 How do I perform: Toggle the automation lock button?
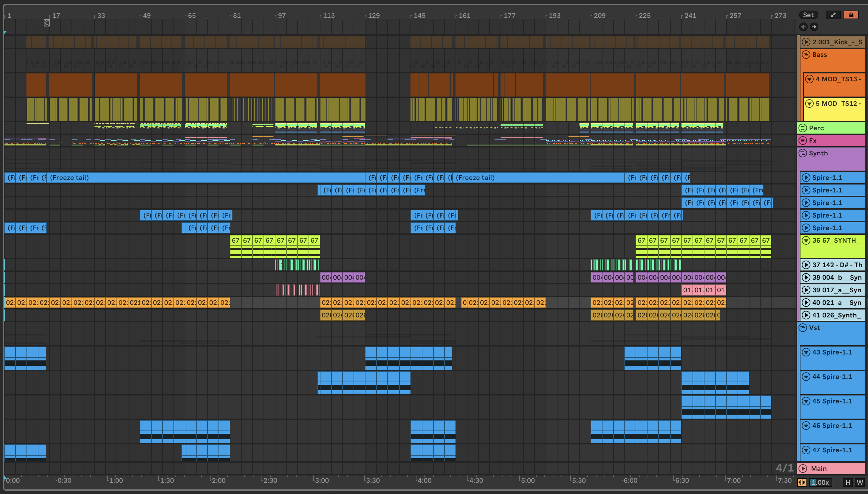pos(851,15)
